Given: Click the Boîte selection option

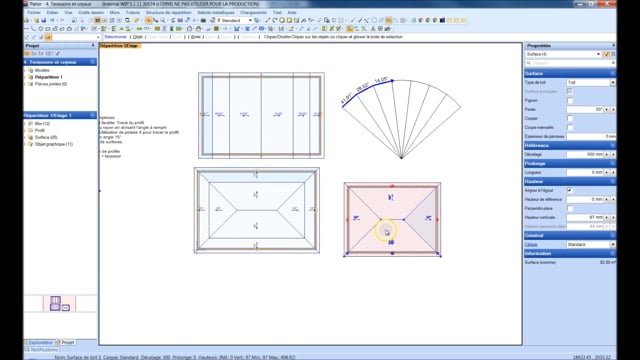Looking at the screenshot, I should [196, 37].
